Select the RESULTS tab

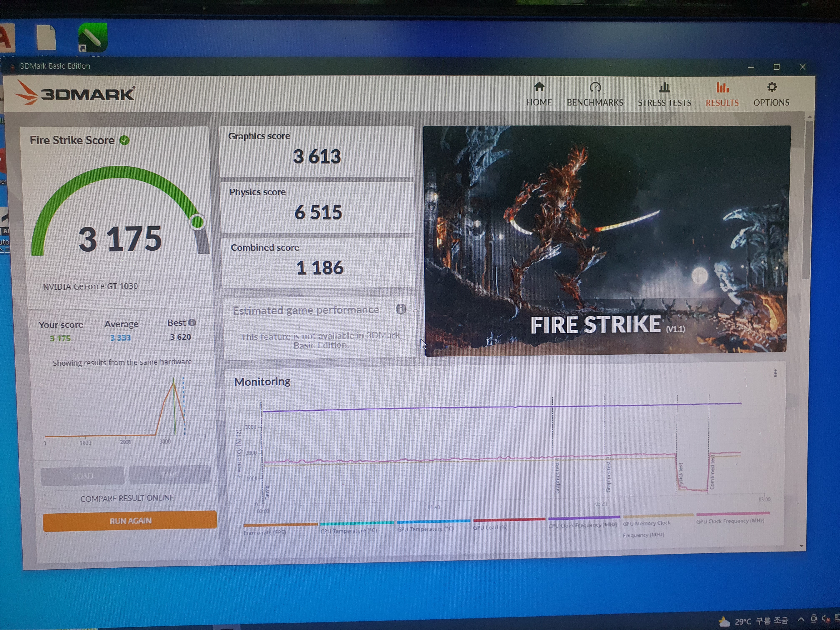point(722,95)
